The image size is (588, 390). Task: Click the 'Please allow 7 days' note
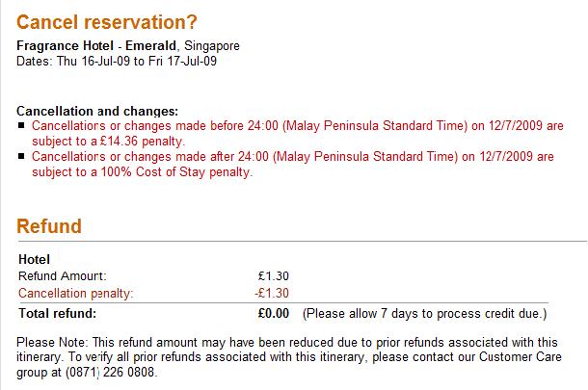pyautogui.click(x=425, y=314)
